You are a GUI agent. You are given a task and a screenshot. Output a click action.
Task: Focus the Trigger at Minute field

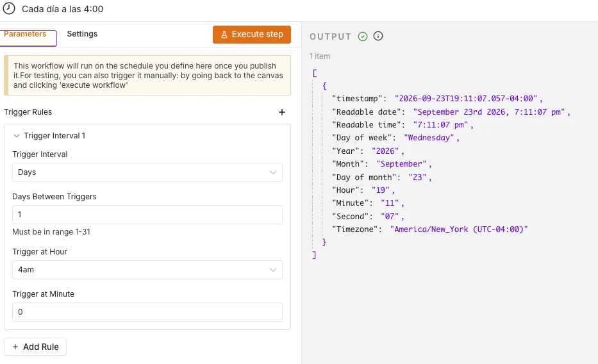[147, 312]
